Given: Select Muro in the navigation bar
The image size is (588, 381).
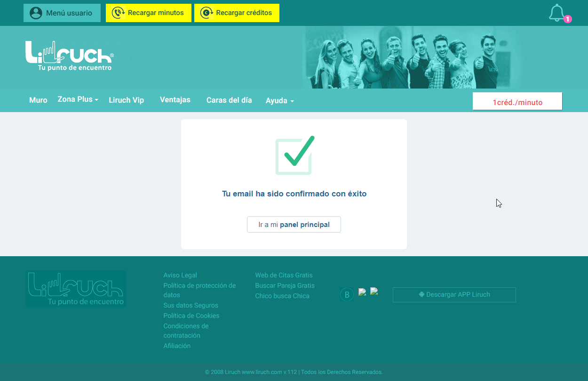Looking at the screenshot, I should coord(38,100).
